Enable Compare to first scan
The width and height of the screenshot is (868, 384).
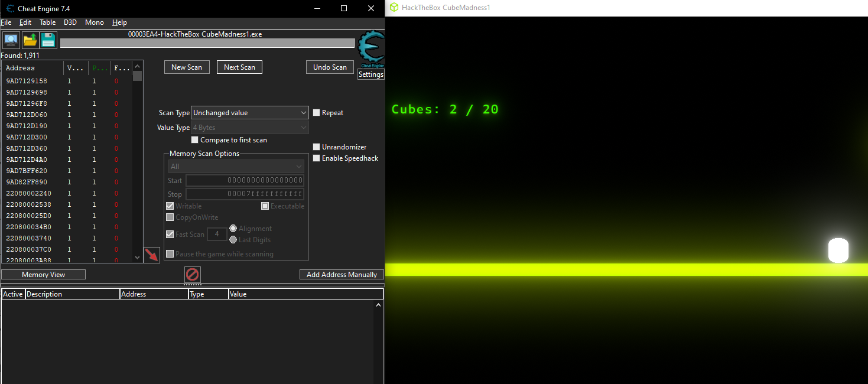pyautogui.click(x=195, y=140)
